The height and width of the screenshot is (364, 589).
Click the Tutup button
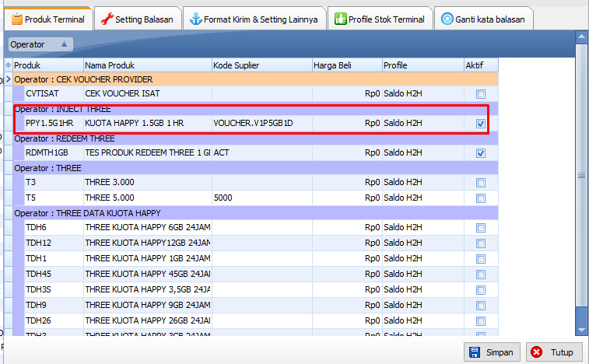(554, 352)
